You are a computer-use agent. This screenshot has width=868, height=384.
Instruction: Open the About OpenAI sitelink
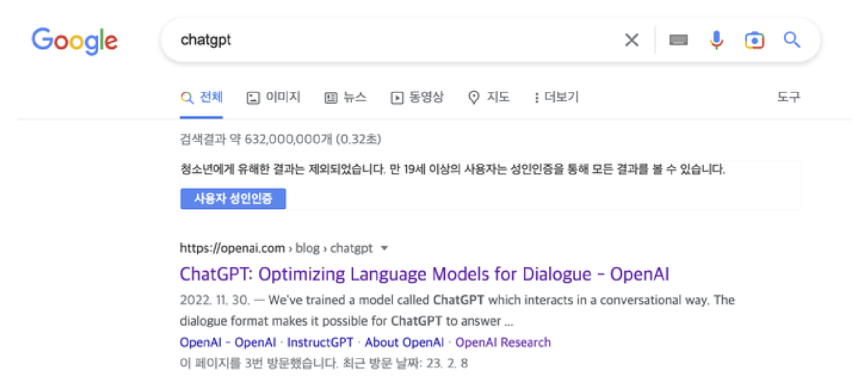click(x=404, y=342)
